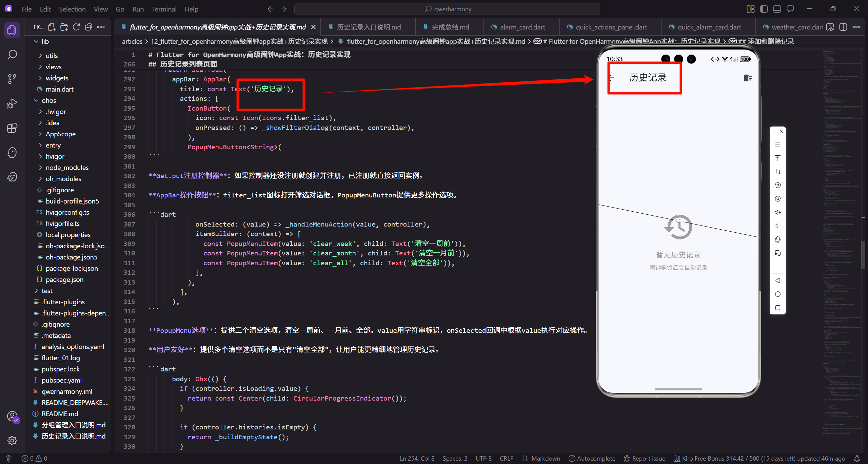Close the active markdown editor tab
868x464 pixels.
(x=313, y=27)
